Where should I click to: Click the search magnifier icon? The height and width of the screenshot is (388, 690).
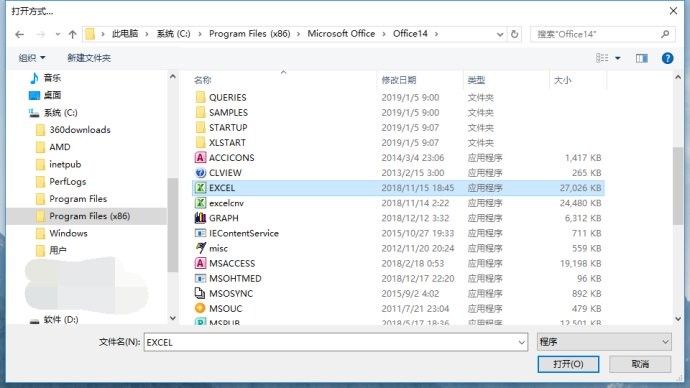pyautogui.click(x=665, y=34)
